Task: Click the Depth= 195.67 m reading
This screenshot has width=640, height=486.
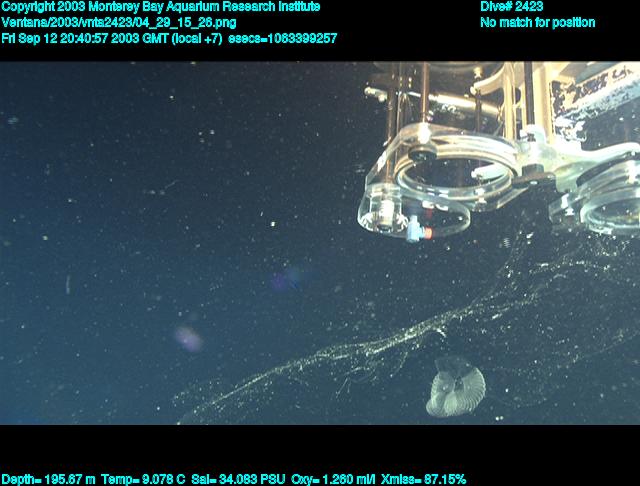Action: pos(49,479)
